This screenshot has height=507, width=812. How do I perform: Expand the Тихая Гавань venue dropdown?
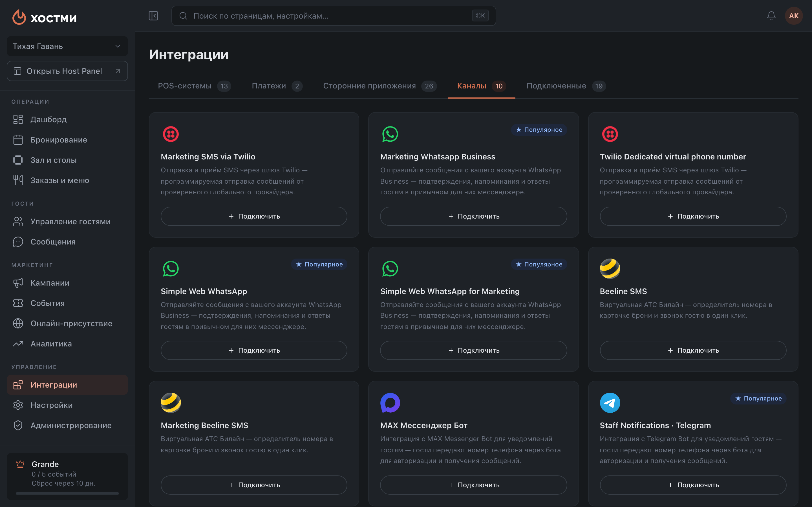(67, 46)
